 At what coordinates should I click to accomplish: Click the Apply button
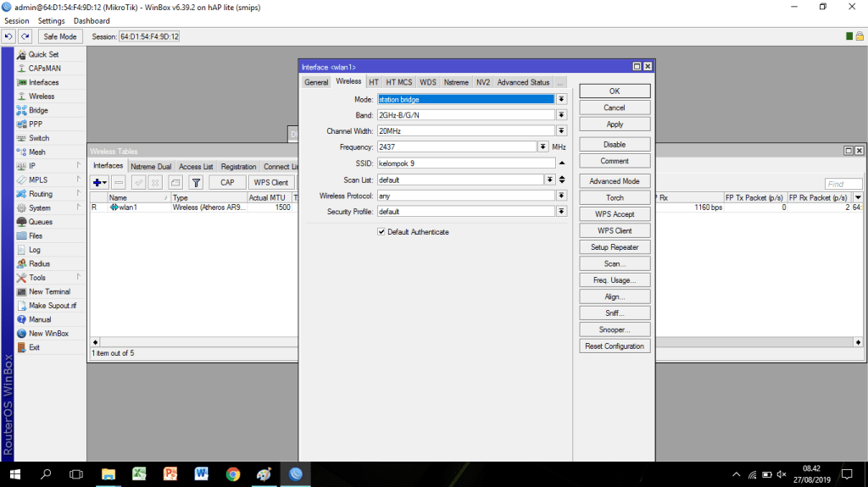pos(615,125)
